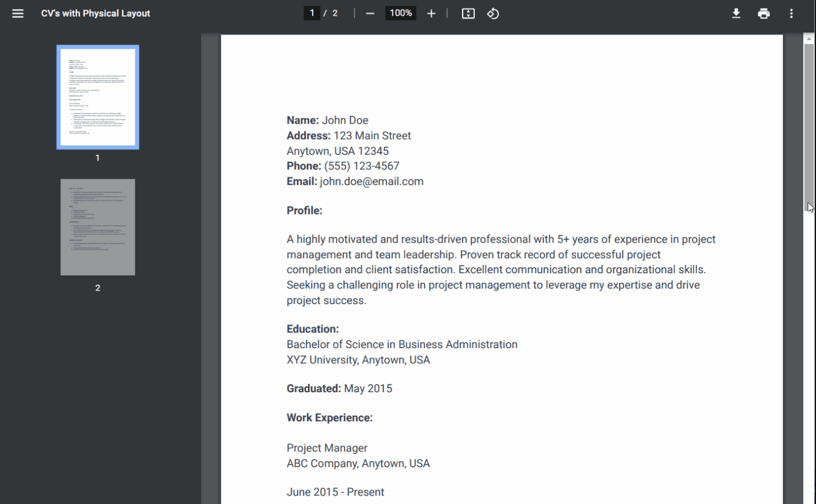Download the PDF file
The width and height of the screenshot is (816, 504).
click(736, 13)
